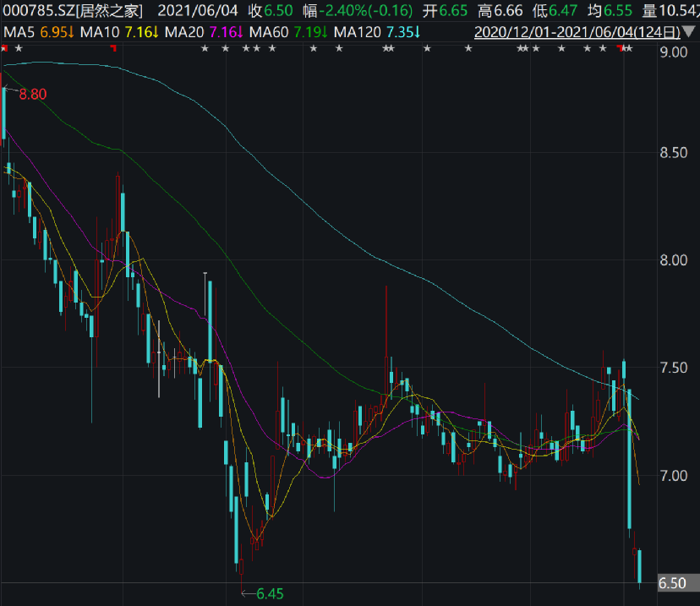Click the red flag marker at chart top-left
The width and height of the screenshot is (700, 606).
click(x=4, y=49)
